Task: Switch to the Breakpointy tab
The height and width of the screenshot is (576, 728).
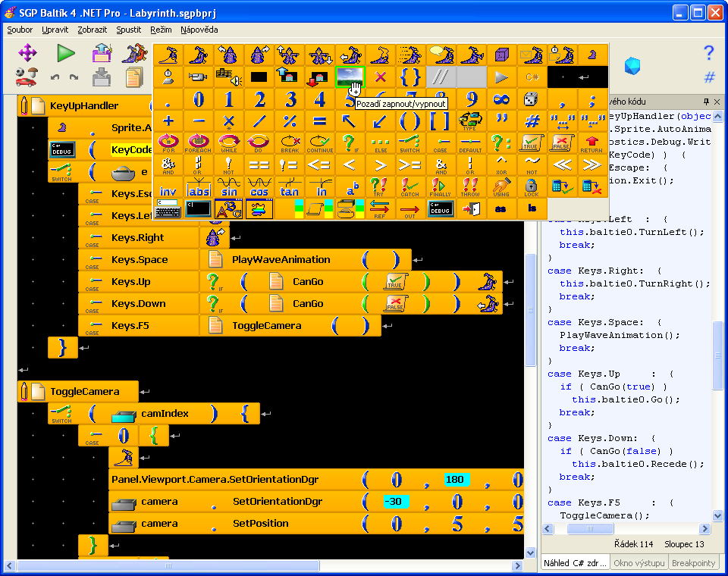Action: tap(693, 563)
